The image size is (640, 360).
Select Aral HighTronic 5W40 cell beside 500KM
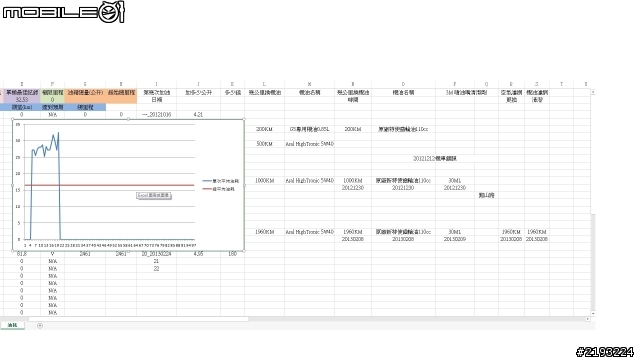tap(309, 144)
